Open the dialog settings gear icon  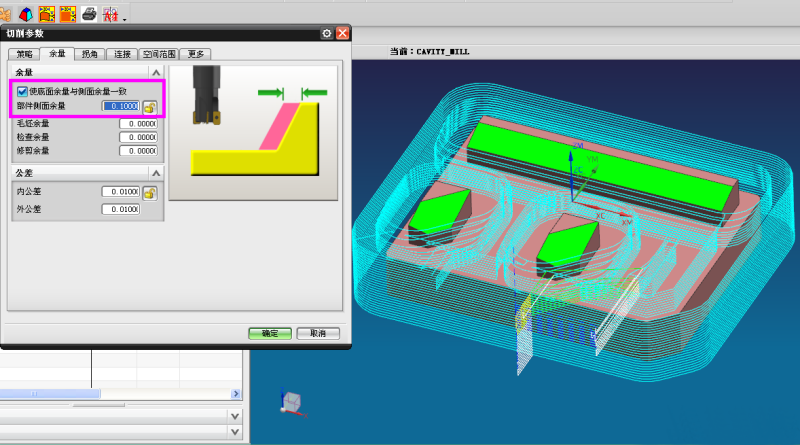[327, 33]
